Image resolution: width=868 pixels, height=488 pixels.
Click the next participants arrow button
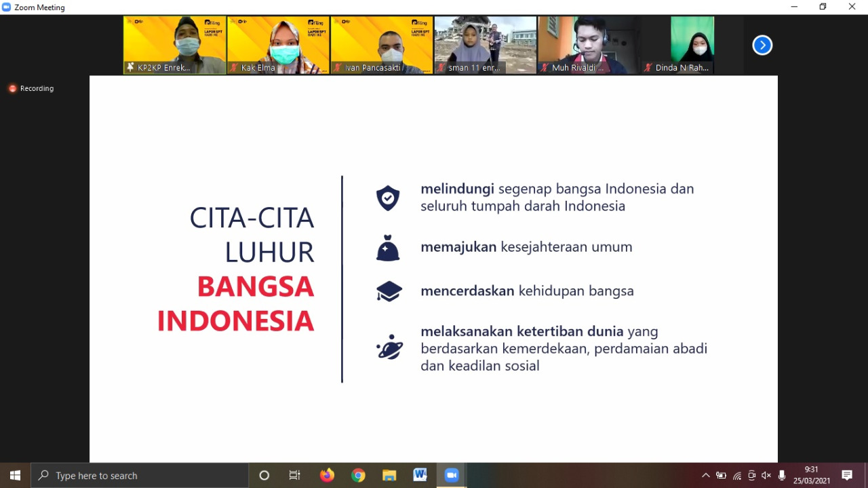click(x=762, y=45)
